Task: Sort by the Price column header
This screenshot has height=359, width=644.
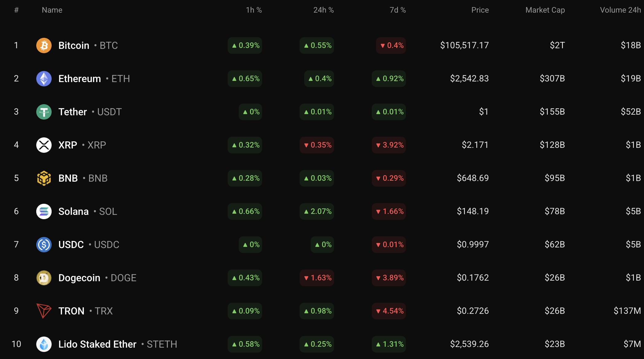Action: (x=480, y=10)
